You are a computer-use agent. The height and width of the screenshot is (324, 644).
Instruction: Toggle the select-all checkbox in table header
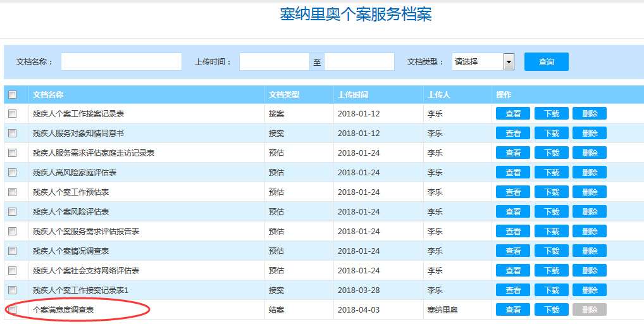(x=12, y=95)
